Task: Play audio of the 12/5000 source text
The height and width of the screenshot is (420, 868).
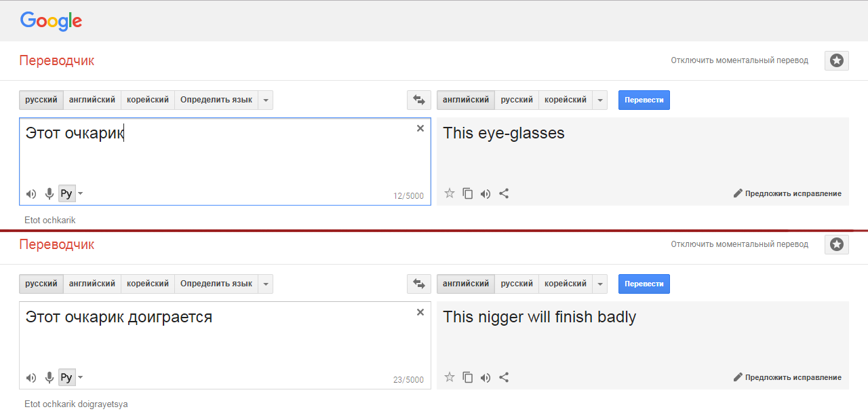Action: click(x=31, y=193)
